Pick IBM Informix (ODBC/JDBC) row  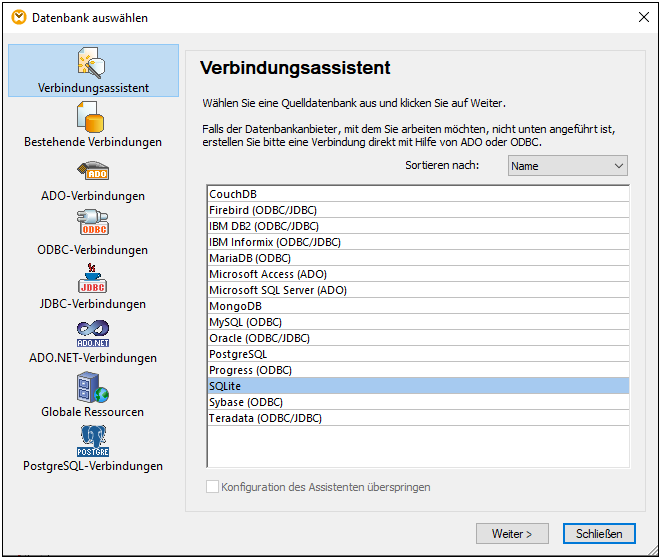pyautogui.click(x=418, y=242)
